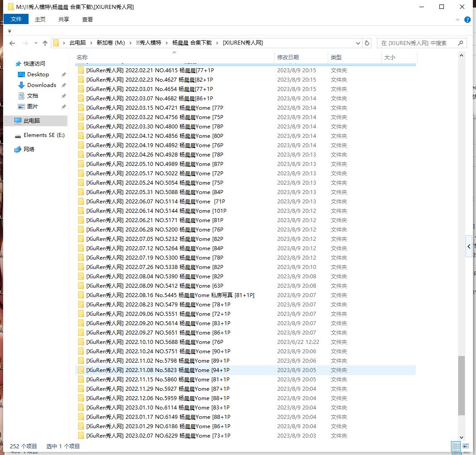Click folder icon for 2022.05.10 NO.4989
Image resolution: width=476 pixels, height=455 pixels.
(81, 164)
